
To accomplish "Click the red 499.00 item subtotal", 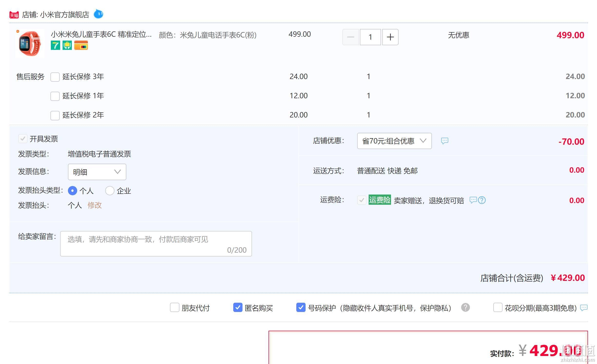I will pos(570,35).
